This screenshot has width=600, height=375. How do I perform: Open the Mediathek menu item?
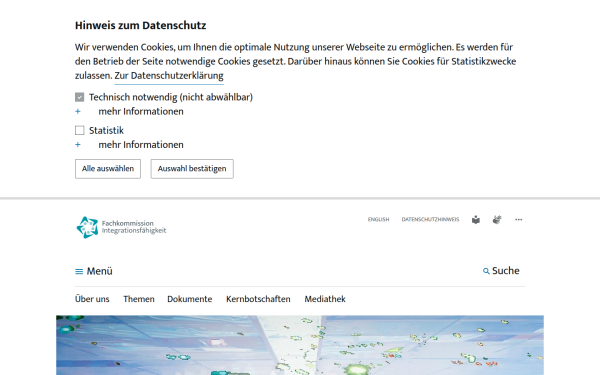click(x=325, y=299)
